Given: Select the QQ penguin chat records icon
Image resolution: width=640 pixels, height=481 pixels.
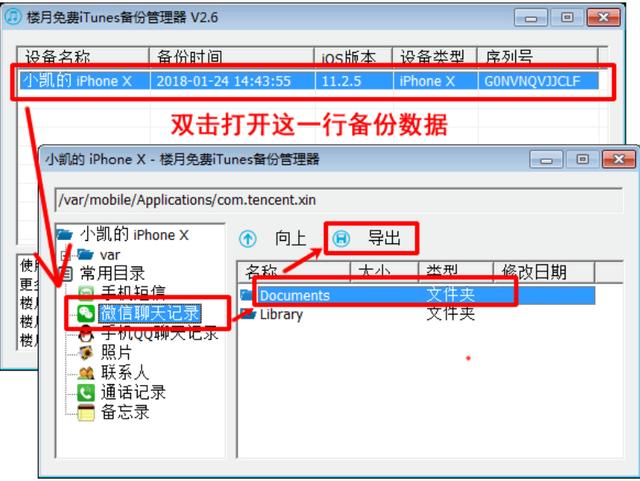Looking at the screenshot, I should tap(86, 333).
